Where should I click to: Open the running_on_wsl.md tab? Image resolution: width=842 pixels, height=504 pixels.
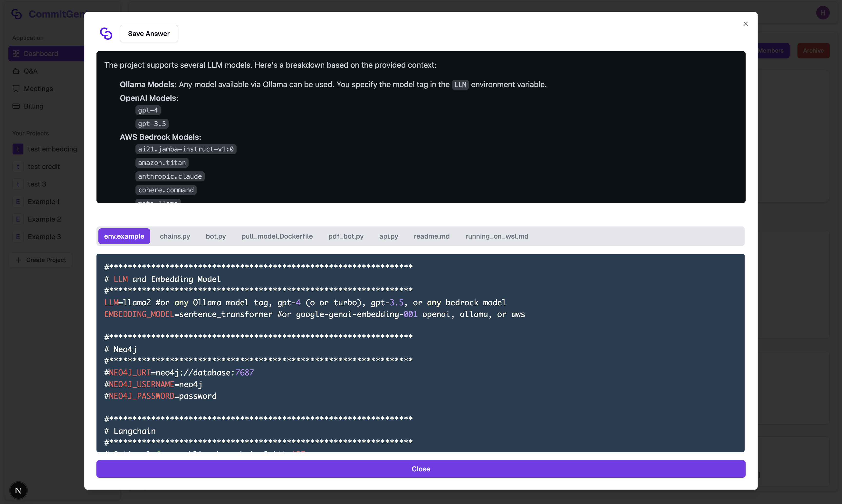(x=497, y=236)
